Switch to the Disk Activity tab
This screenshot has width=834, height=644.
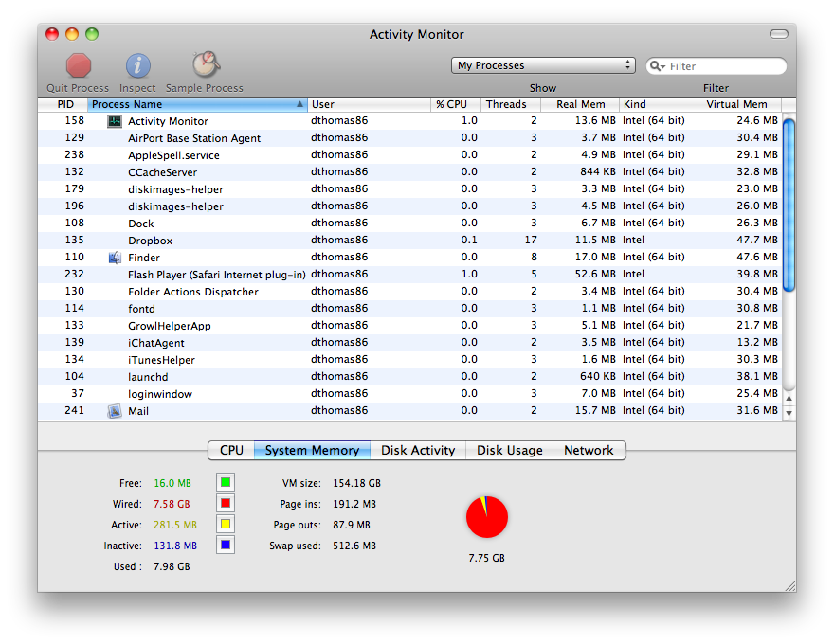[418, 450]
